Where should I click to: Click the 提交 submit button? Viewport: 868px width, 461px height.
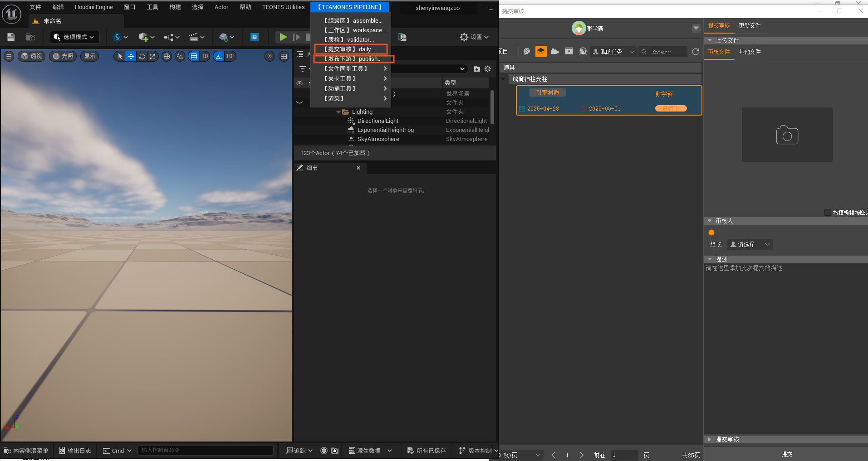(786, 454)
